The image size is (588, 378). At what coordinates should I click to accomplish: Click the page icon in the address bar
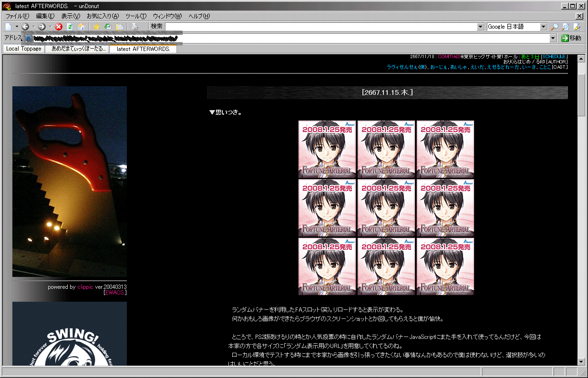(29, 38)
